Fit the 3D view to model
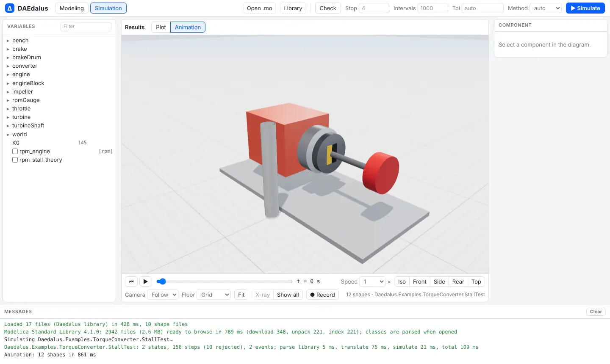The image size is (610, 364). pyautogui.click(x=241, y=295)
